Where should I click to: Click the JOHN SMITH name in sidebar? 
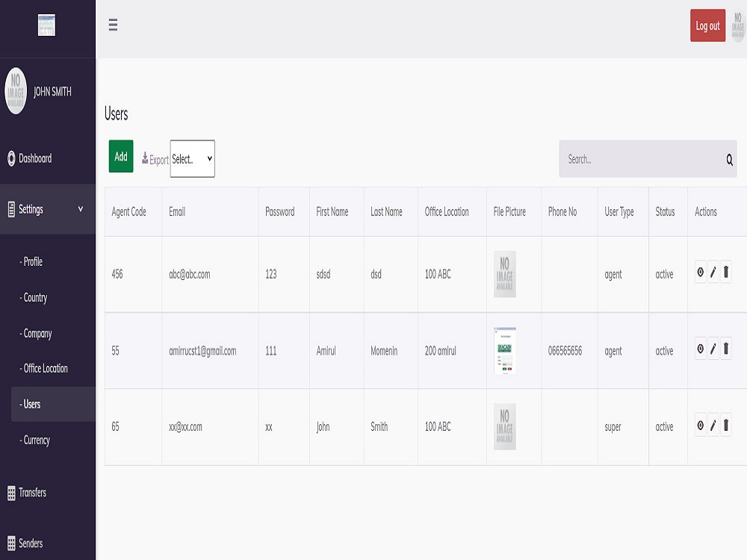pos(52,91)
